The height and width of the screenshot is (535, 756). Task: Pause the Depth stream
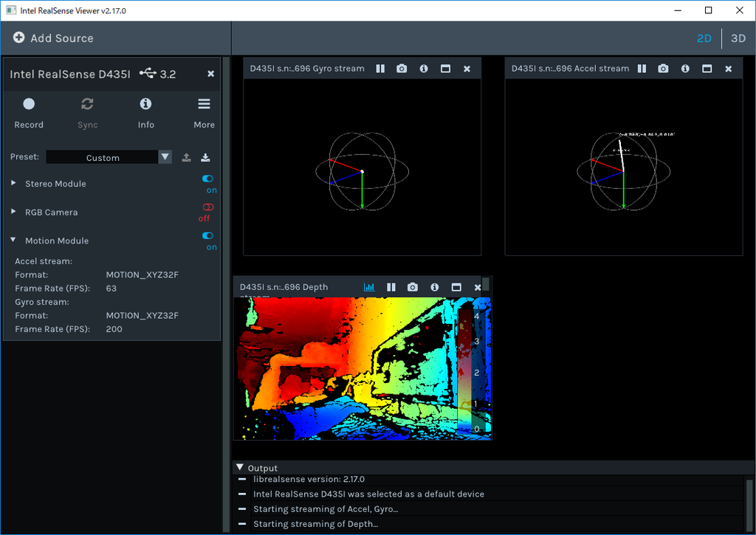coord(391,287)
